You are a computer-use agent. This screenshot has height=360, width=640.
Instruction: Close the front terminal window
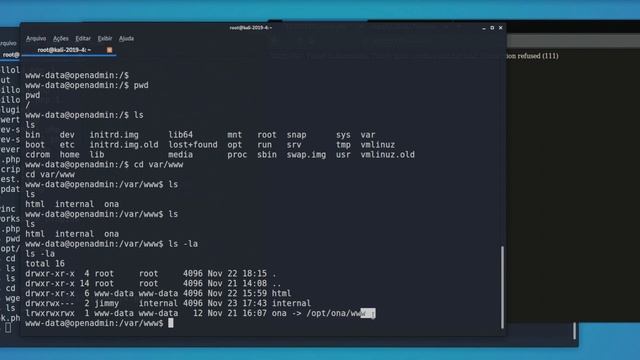point(501,28)
